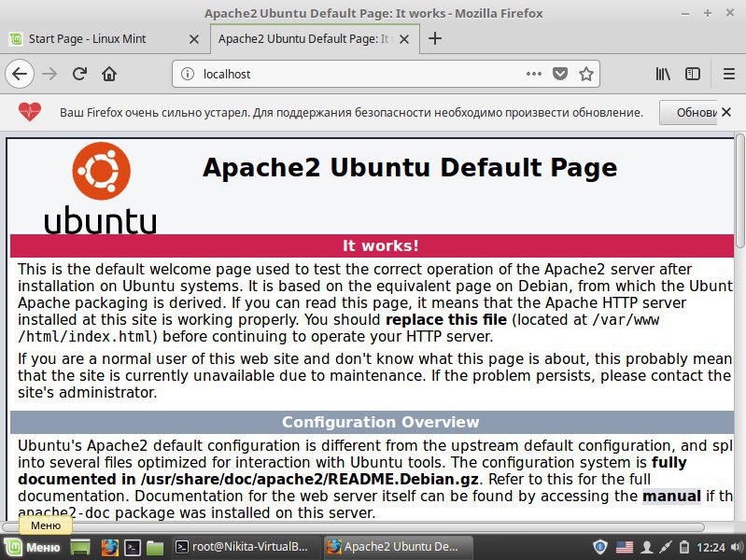
Task: Close the Start Page - Linux Mint tab
Action: 194,39
